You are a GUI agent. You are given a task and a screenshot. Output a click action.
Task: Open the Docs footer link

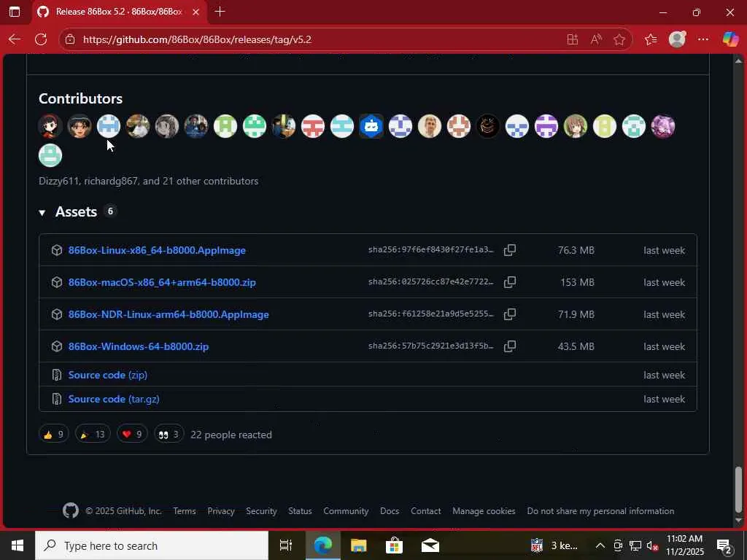[390, 511]
